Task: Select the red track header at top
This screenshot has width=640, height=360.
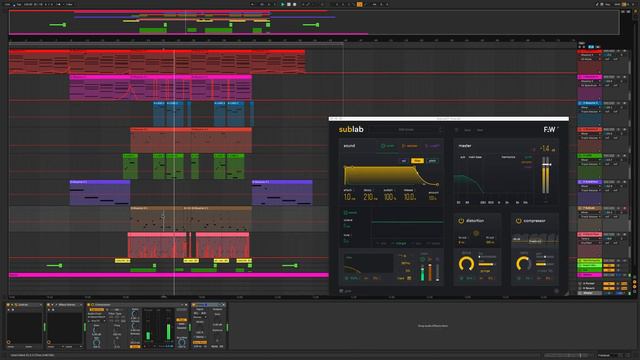Action: 589,52
